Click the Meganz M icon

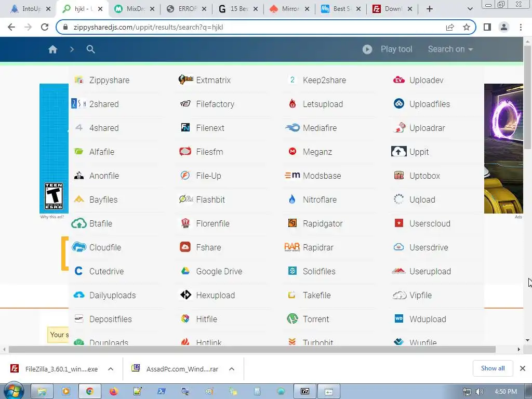click(292, 151)
